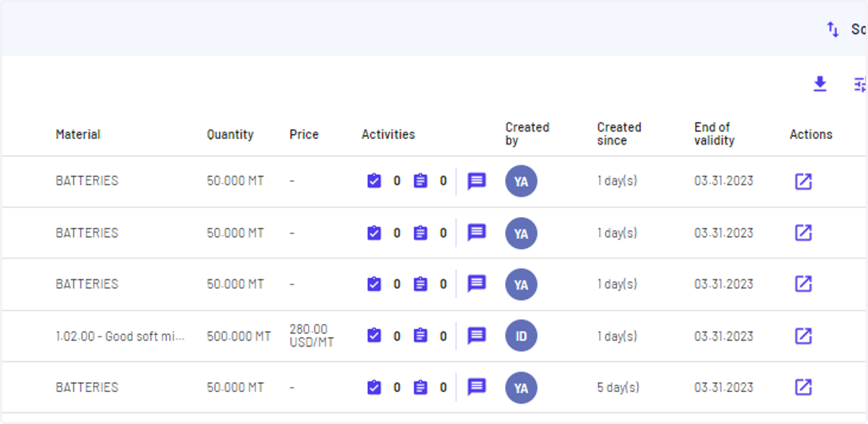Open the chat icon in the third table row
This screenshot has width=868, height=424.
(477, 284)
